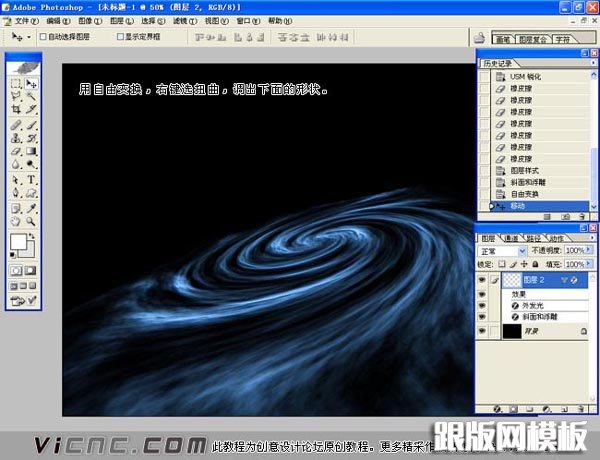Screen dimensions: 600x460
Task: Select the Hand tool
Action: [16, 221]
